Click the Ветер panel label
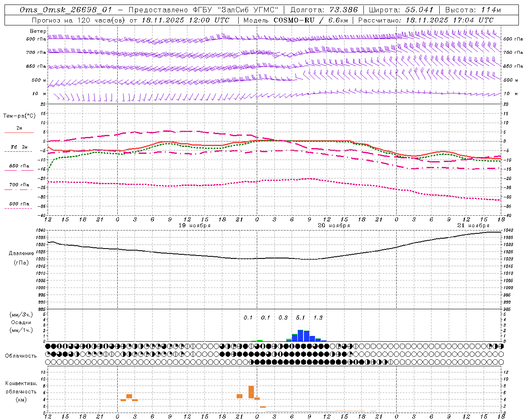The width and height of the screenshot is (525, 420). (x=38, y=31)
